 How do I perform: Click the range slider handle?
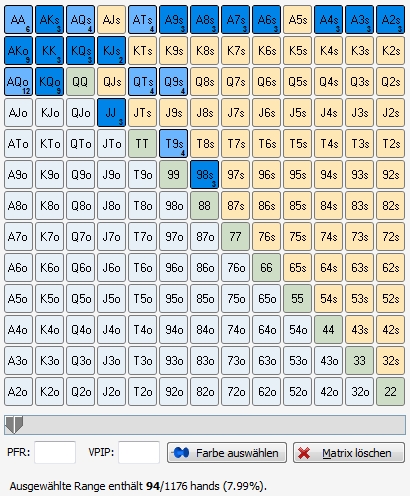pyautogui.click(x=14, y=425)
